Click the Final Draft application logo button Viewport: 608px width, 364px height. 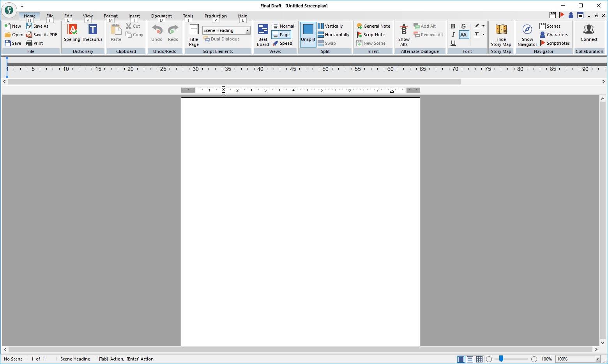(9, 10)
